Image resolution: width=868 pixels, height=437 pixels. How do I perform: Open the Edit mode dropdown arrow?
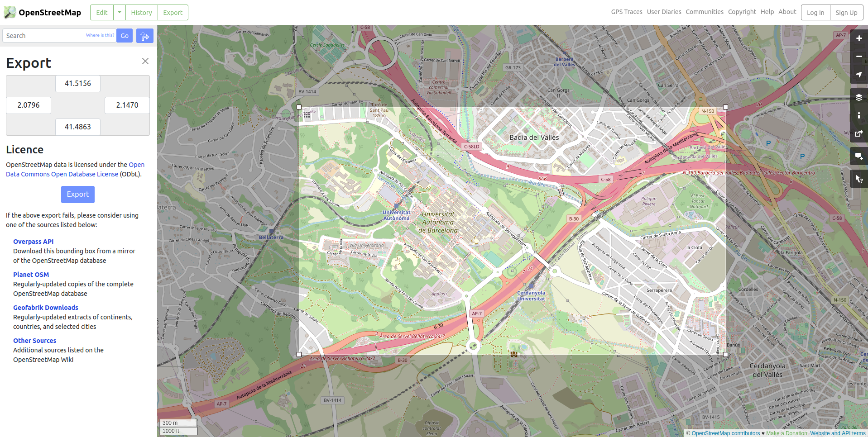(119, 12)
